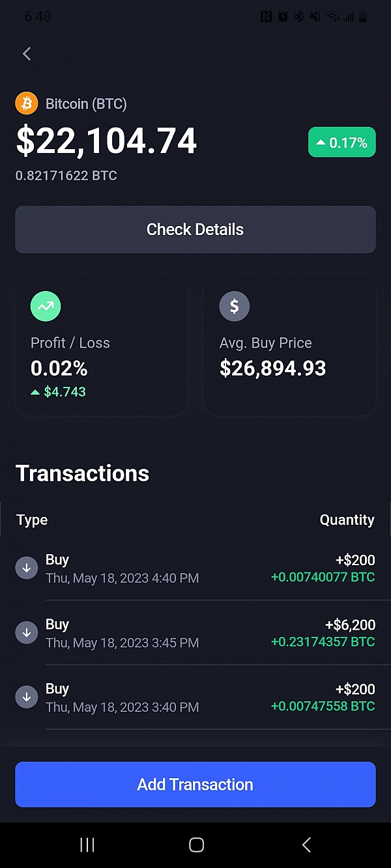Click the Quantity column header
The height and width of the screenshot is (868, 391).
click(347, 520)
